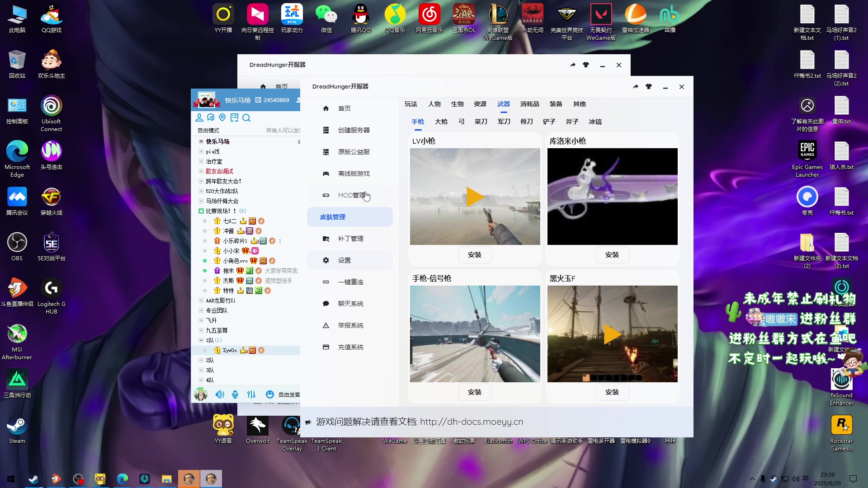Select the 菜刀 weapon subtab

click(x=481, y=122)
